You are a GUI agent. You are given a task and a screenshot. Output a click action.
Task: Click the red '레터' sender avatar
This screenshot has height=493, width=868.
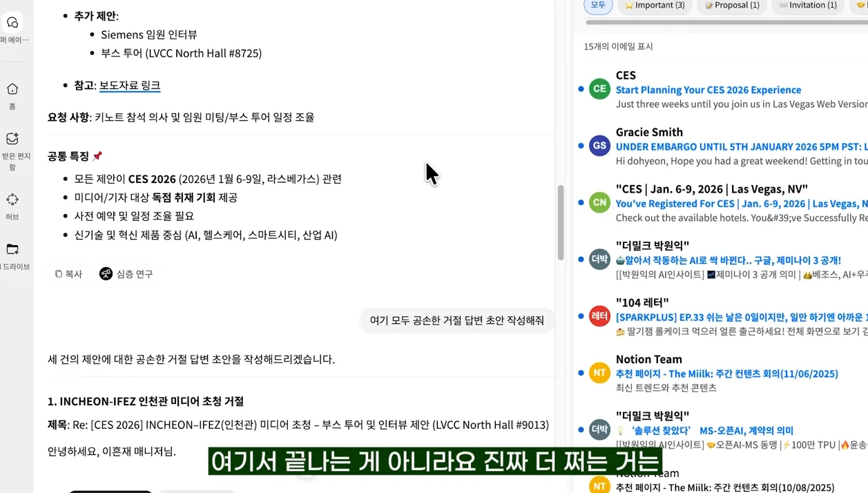pyautogui.click(x=599, y=316)
